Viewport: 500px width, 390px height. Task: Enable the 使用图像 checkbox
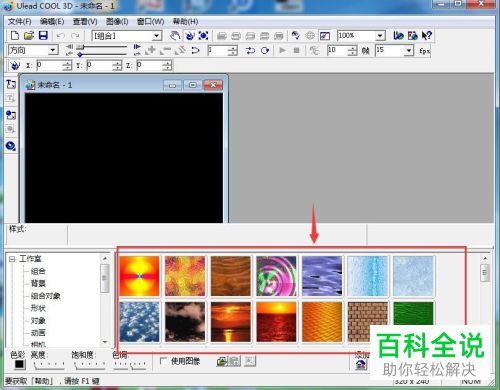coord(163,361)
